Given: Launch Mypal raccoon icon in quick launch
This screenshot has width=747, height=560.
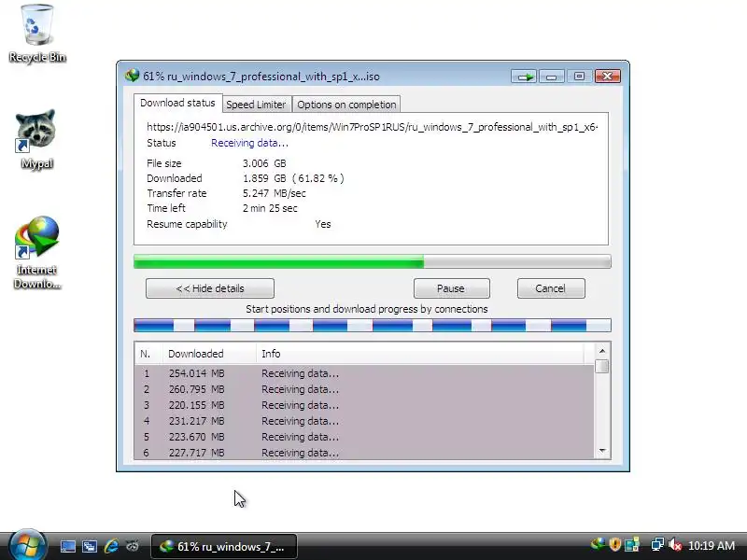Looking at the screenshot, I should pos(133,546).
